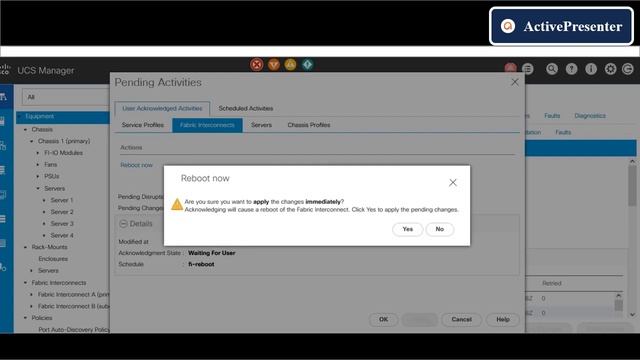This screenshot has height=360, width=640.
Task: Open the SAN sidebar icon
Action: tap(3, 170)
